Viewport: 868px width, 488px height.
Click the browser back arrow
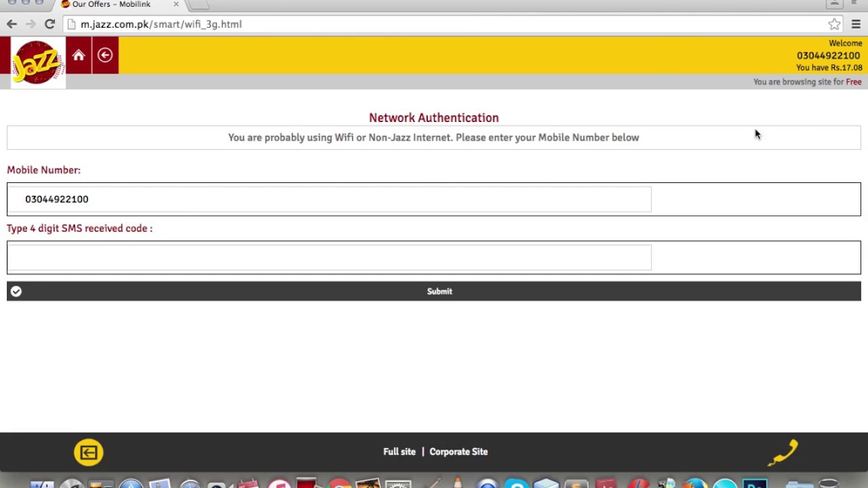click(12, 24)
